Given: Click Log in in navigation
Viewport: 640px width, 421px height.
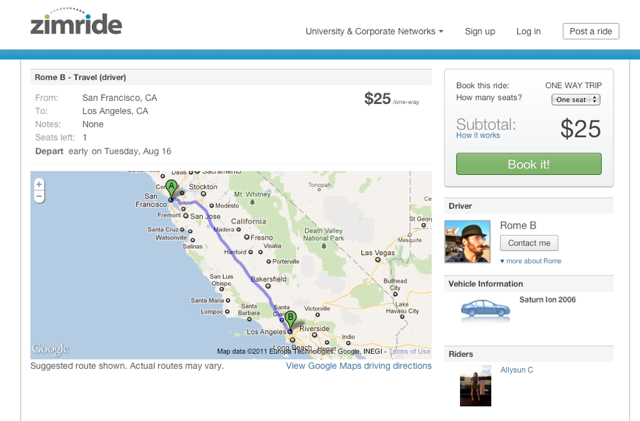Looking at the screenshot, I should point(528,31).
